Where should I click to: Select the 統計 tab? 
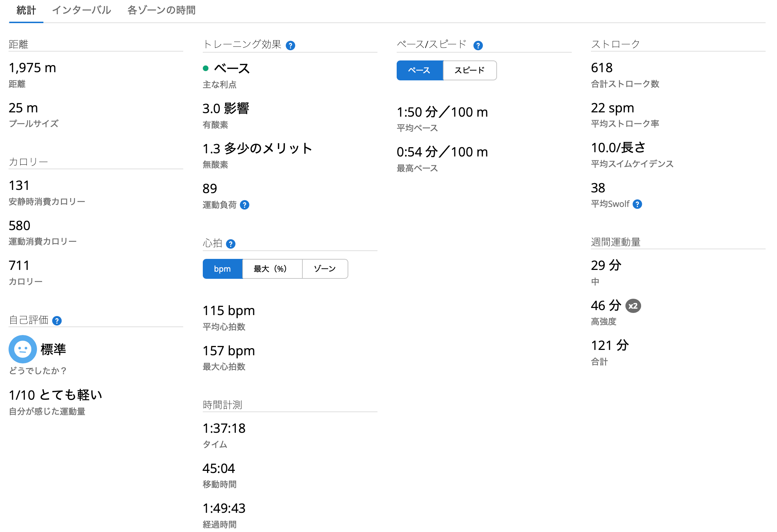click(x=26, y=10)
